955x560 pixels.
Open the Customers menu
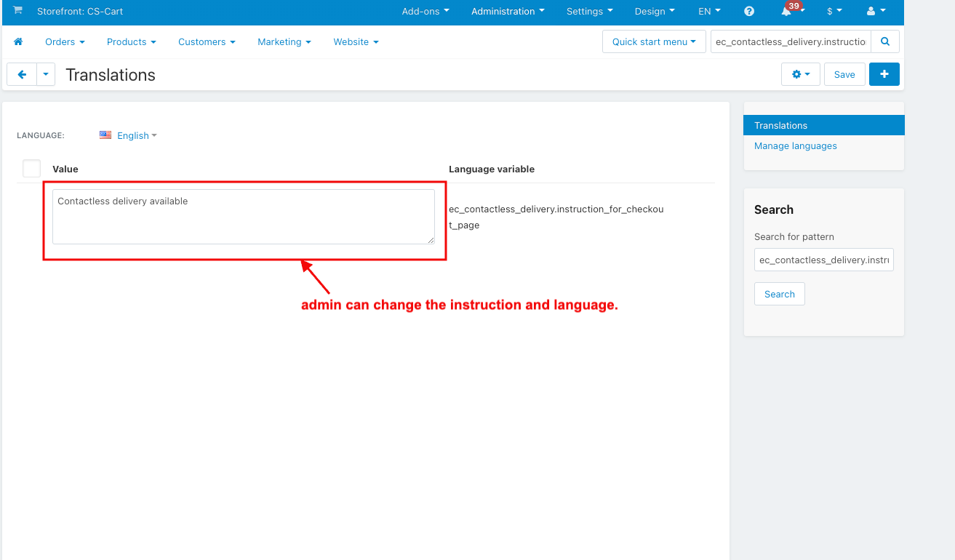(x=207, y=42)
